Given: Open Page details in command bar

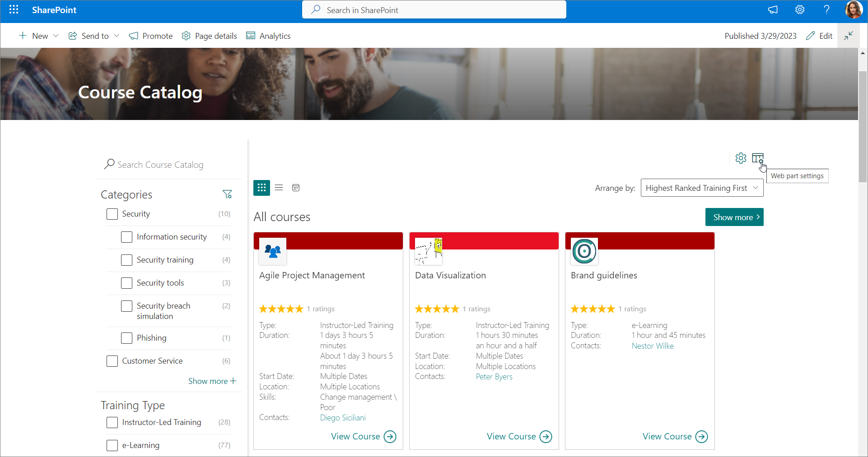Looking at the screenshot, I should pyautogui.click(x=209, y=36).
